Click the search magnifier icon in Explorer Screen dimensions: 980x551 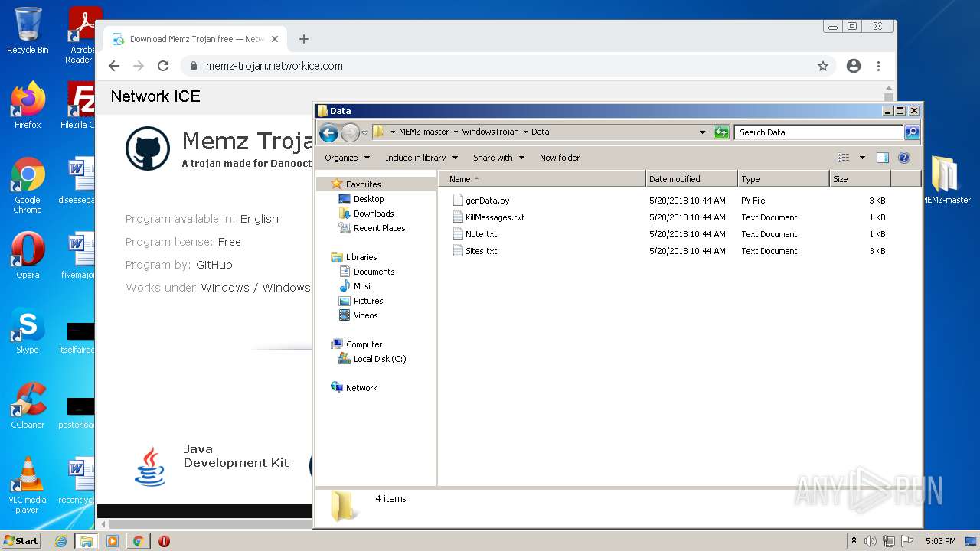pos(911,132)
